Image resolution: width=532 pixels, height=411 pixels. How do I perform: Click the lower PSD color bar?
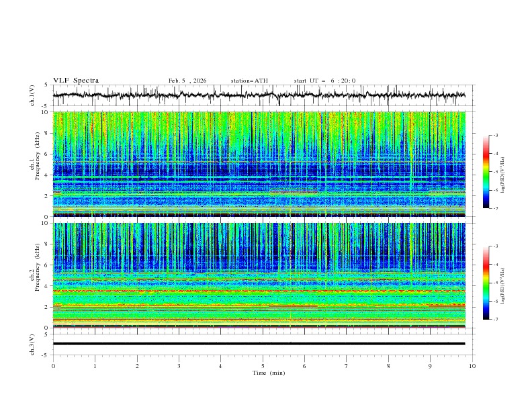(486, 283)
